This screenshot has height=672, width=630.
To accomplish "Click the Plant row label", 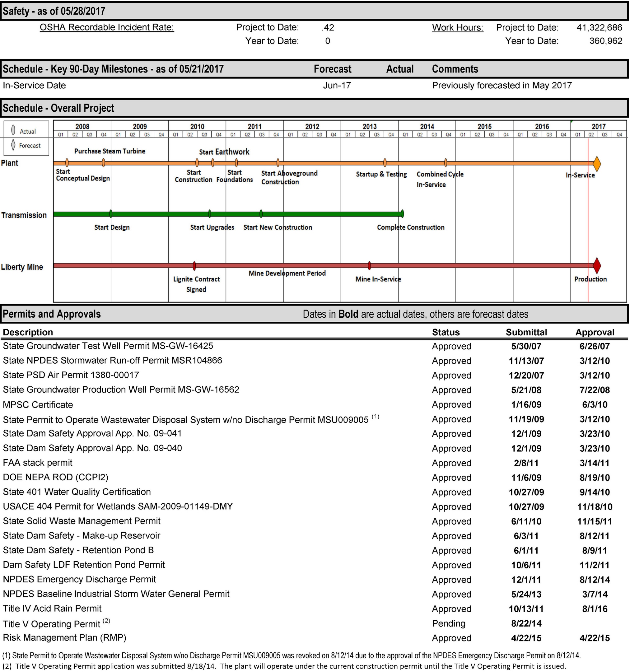I will (x=9, y=163).
